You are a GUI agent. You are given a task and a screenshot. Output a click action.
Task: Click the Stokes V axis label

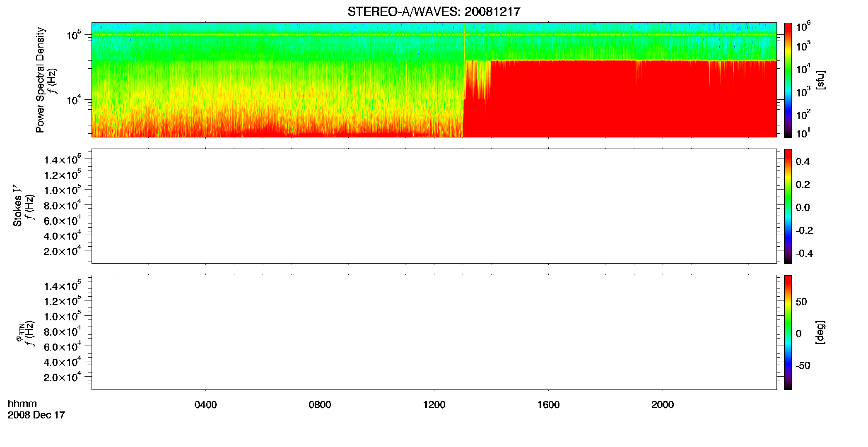(x=17, y=206)
